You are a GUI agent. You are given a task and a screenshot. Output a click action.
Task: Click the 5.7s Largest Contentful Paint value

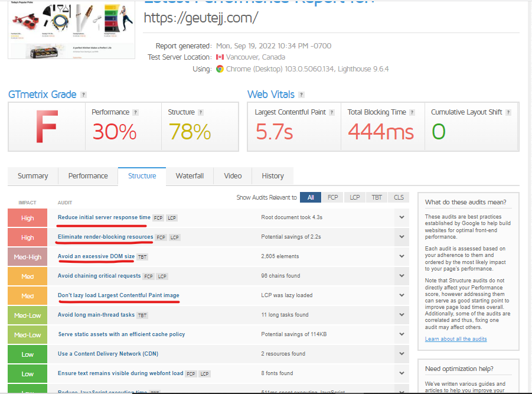[274, 132]
